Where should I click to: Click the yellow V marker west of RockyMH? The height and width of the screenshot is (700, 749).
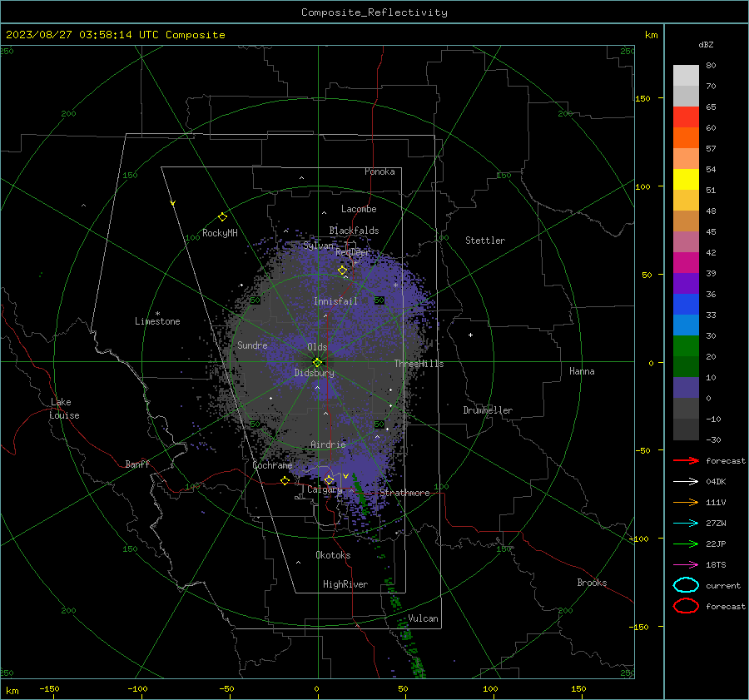point(173,203)
